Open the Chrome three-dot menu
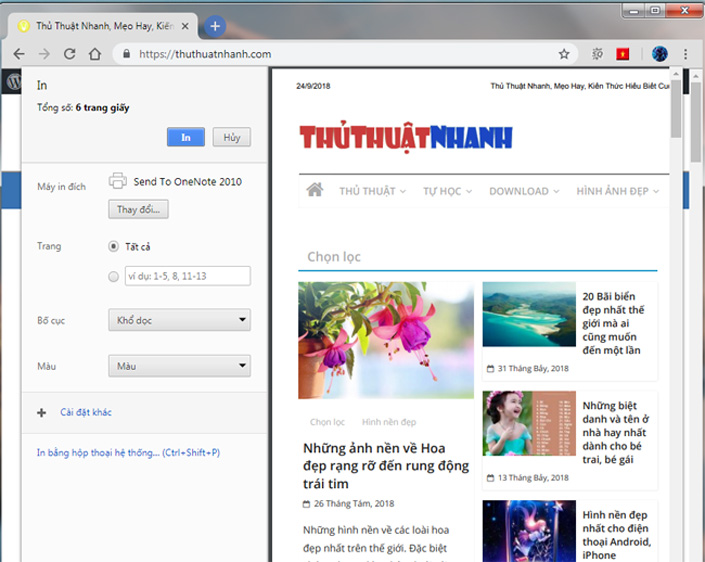705x562 pixels. pos(685,54)
